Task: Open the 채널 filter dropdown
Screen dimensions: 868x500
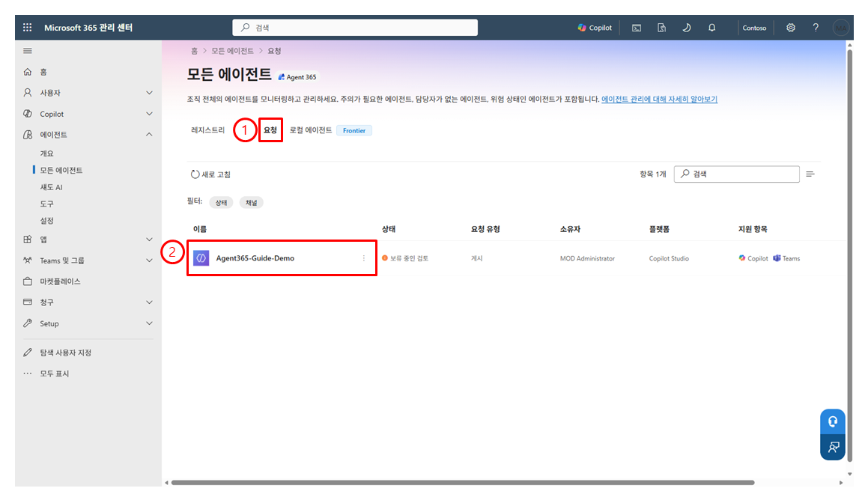Action: pyautogui.click(x=252, y=202)
